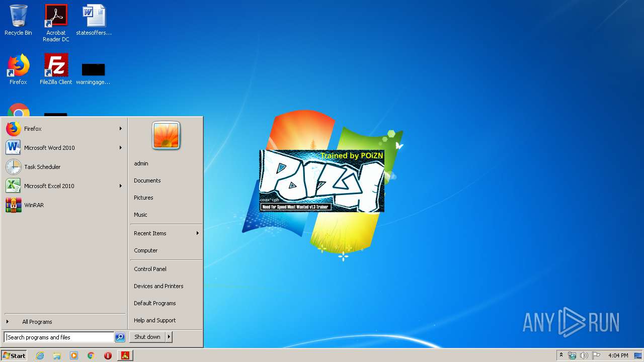Click Show desktop button
The height and width of the screenshot is (362, 644).
(x=638, y=355)
